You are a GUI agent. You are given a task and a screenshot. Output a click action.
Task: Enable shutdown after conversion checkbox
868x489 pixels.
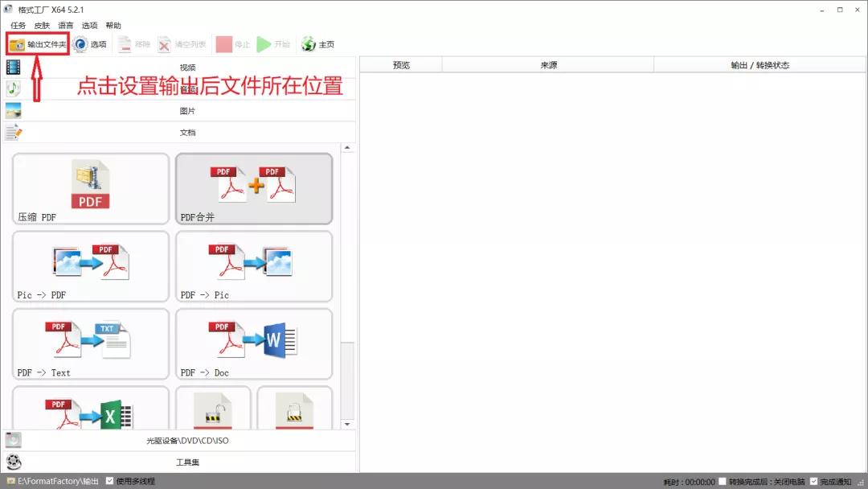click(722, 482)
